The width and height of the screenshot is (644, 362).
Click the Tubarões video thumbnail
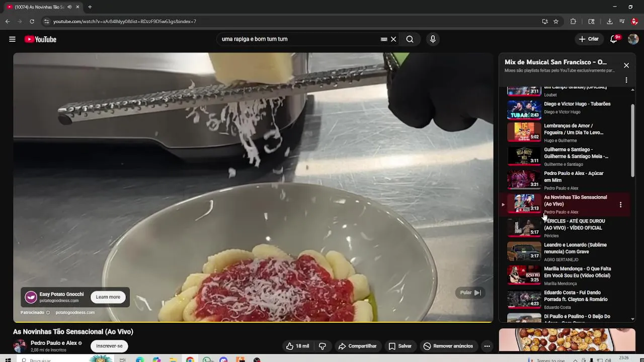pyautogui.click(x=524, y=109)
